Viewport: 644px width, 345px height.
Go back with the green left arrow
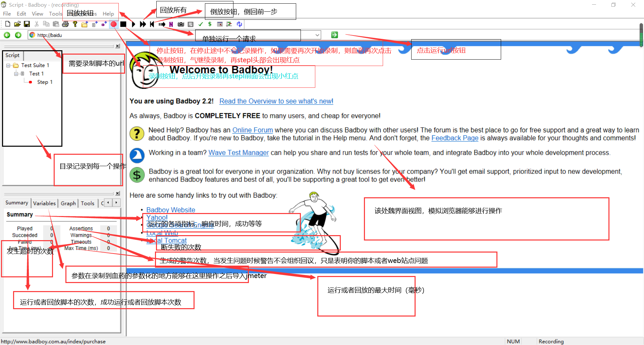point(7,35)
